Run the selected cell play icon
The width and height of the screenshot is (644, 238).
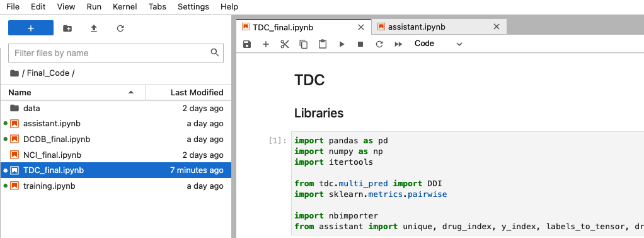[342, 44]
